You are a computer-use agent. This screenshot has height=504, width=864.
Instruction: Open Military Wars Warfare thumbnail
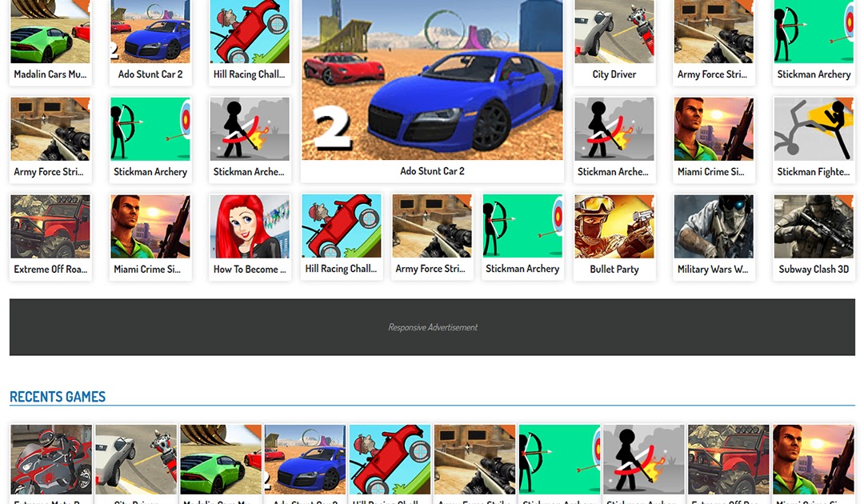(x=714, y=226)
